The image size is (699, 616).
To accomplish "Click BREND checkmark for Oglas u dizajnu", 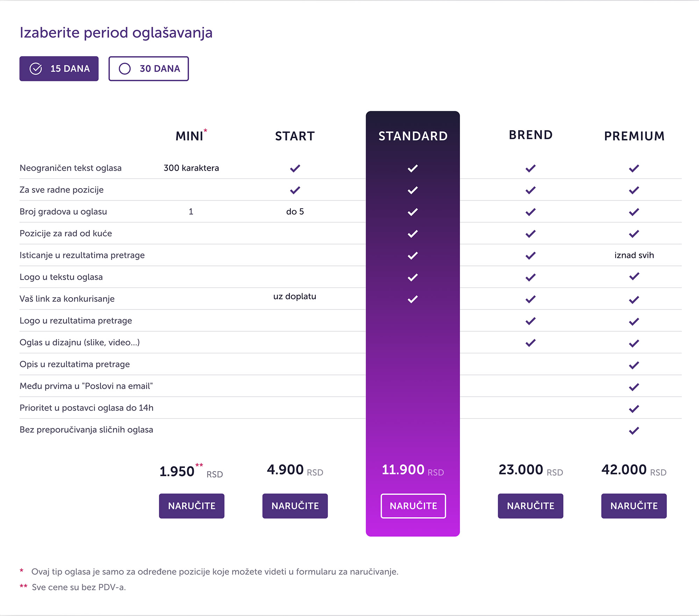I will (531, 343).
